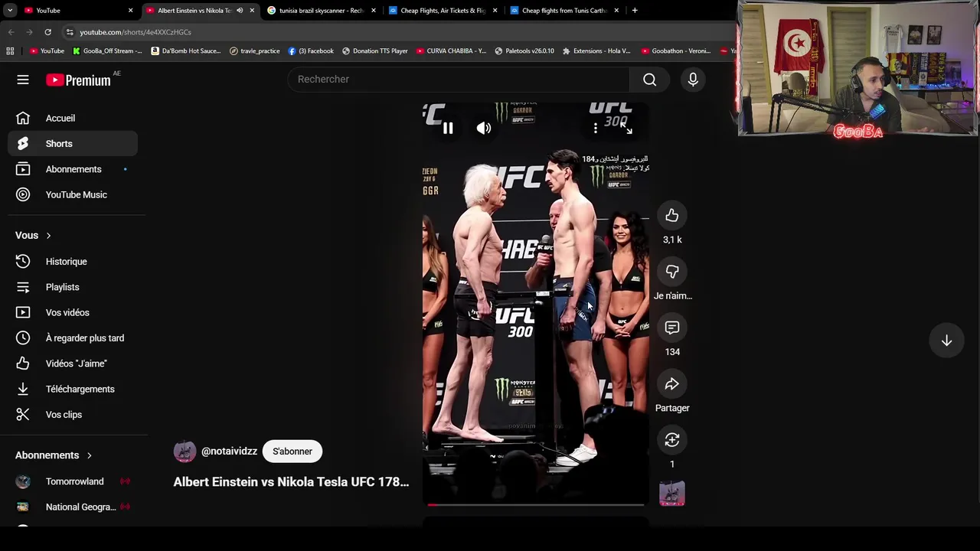Open the tab search dropdown arrow
This screenshot has height=551, width=980.
click(x=10, y=11)
